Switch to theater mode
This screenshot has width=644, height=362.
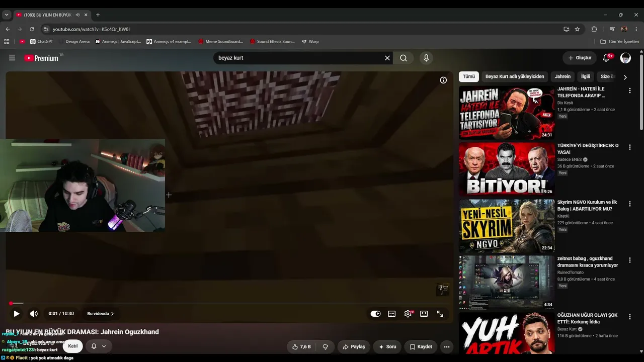click(424, 314)
